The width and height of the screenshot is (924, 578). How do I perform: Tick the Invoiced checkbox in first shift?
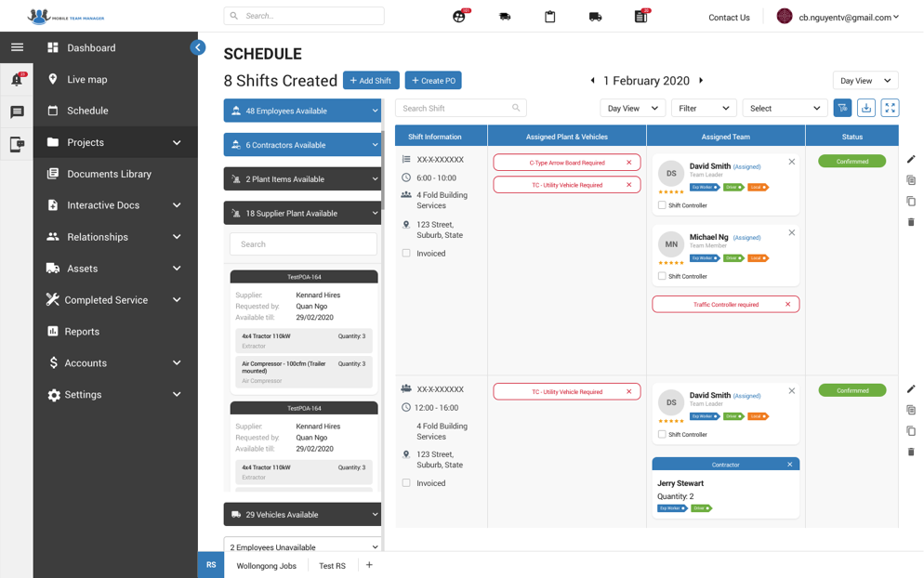coord(406,254)
